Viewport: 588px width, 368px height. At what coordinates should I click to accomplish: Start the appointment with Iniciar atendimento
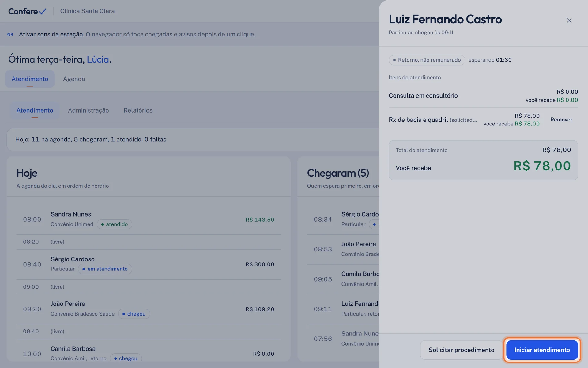(542, 350)
